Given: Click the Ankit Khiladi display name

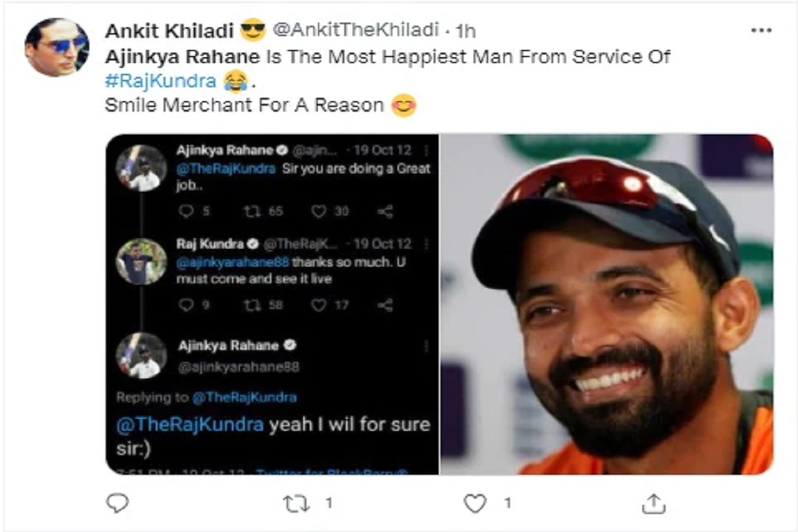Looking at the screenshot, I should 170,31.
